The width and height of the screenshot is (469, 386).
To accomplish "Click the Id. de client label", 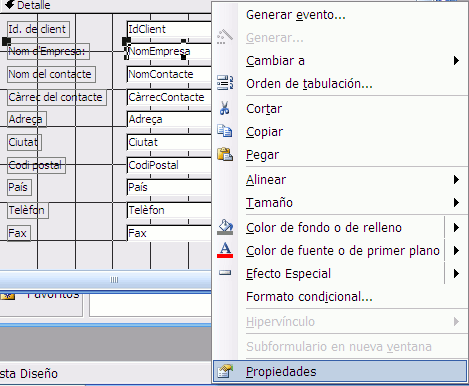I will tap(38, 29).
